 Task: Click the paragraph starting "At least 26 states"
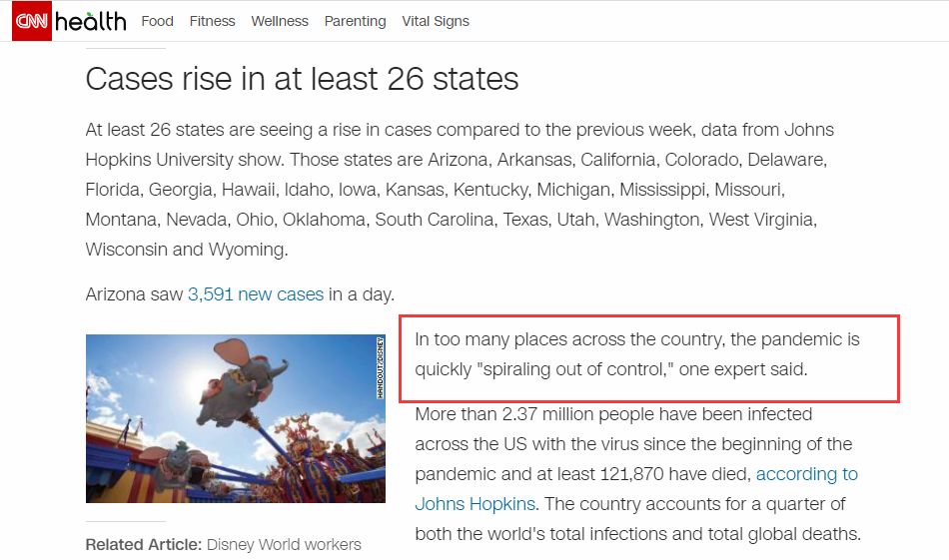(x=459, y=190)
